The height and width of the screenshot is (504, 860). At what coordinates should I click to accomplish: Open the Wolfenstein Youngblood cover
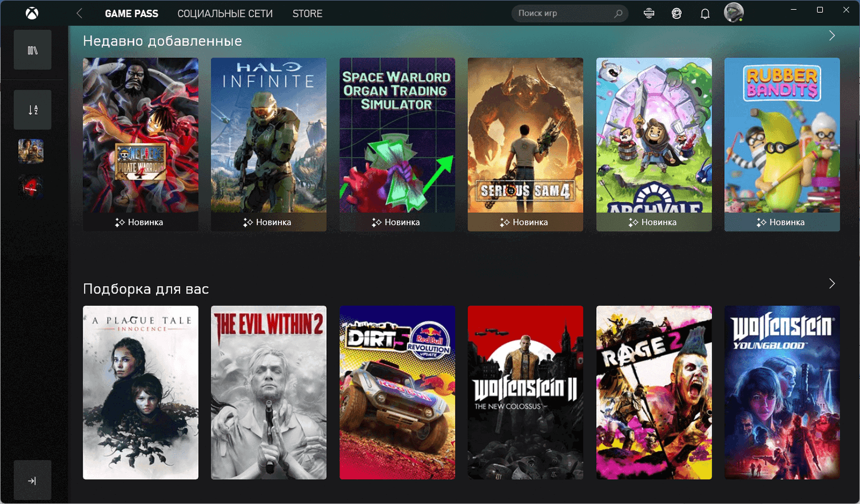pyautogui.click(x=782, y=392)
